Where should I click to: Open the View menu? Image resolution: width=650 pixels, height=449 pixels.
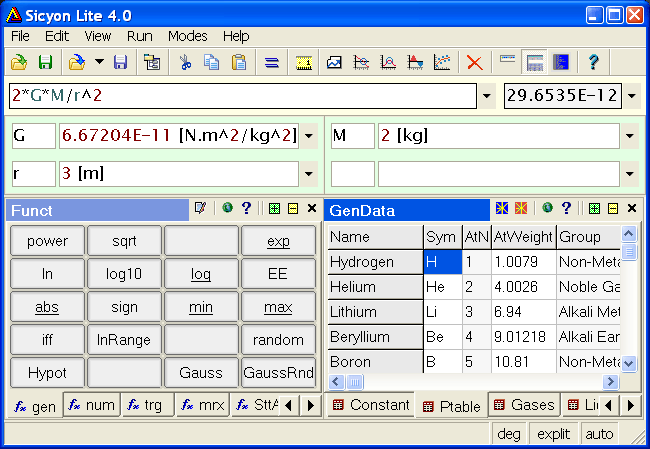pos(98,36)
